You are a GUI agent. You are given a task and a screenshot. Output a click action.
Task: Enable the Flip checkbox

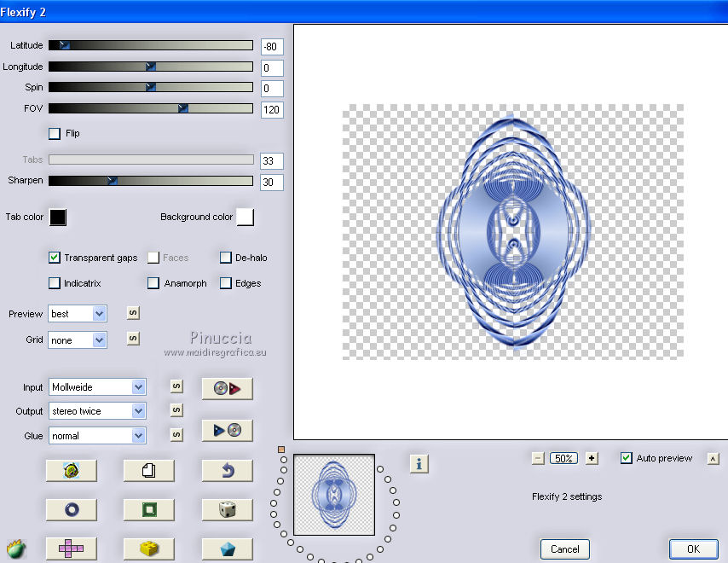[55, 134]
